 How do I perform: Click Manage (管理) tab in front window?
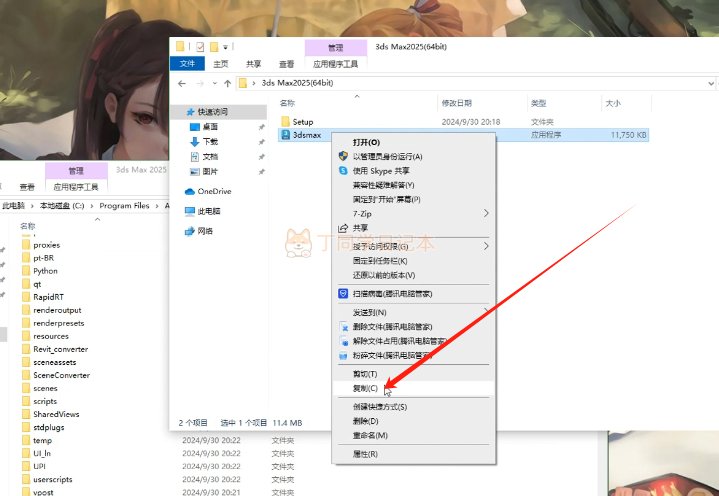click(336, 48)
